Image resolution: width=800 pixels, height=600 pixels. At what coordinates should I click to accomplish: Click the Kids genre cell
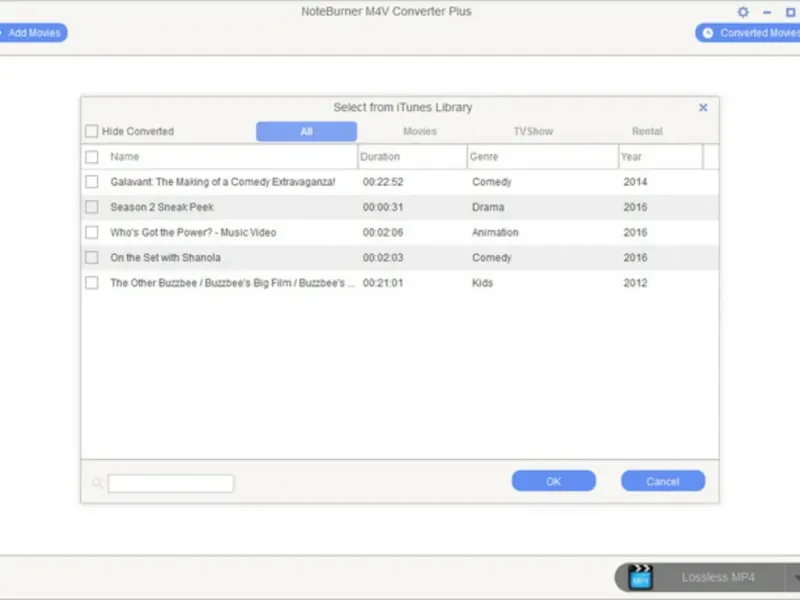click(483, 283)
